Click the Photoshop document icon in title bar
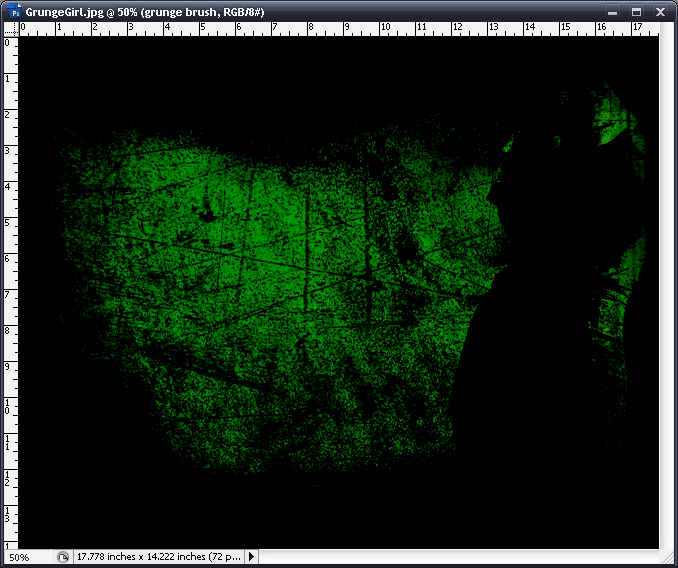The height and width of the screenshot is (568, 678). click(x=14, y=12)
